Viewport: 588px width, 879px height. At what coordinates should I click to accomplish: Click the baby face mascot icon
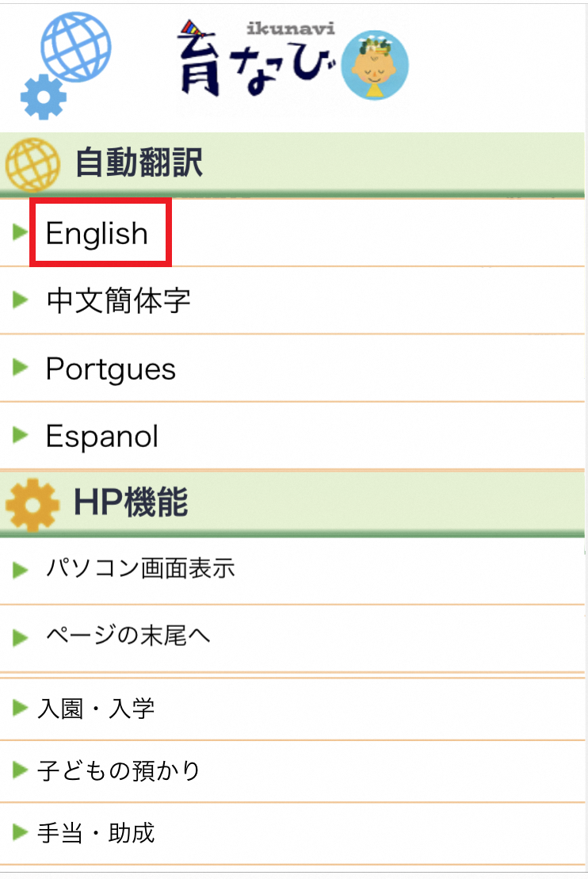pos(374,66)
